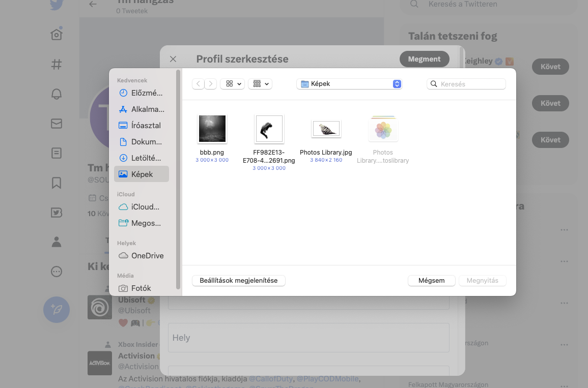The height and width of the screenshot is (388, 588).
Task: Click the Keresés search field in dialog
Action: tap(466, 84)
